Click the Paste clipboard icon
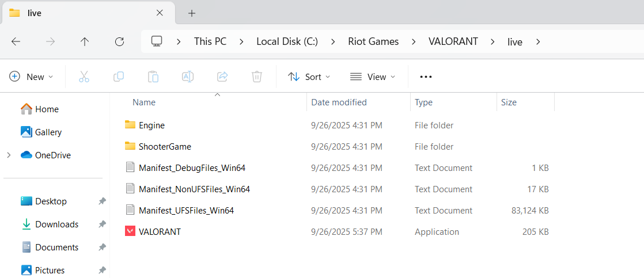The height and width of the screenshot is (278, 644). (x=153, y=77)
